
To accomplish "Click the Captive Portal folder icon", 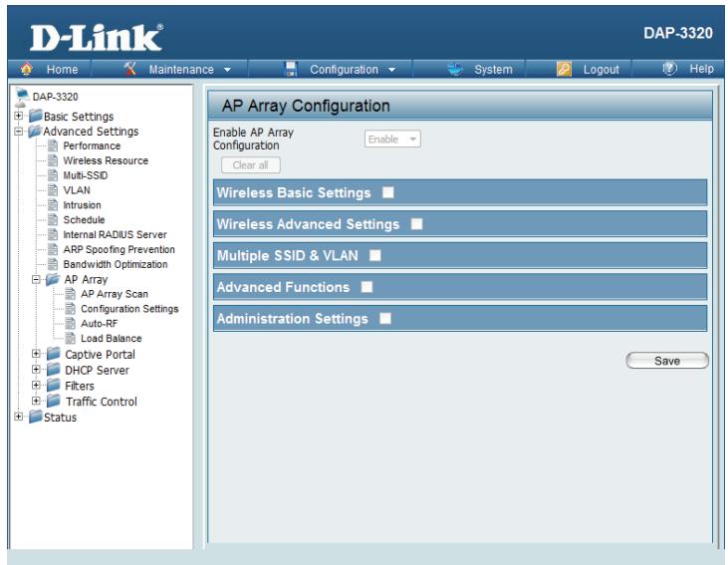I will [x=54, y=354].
